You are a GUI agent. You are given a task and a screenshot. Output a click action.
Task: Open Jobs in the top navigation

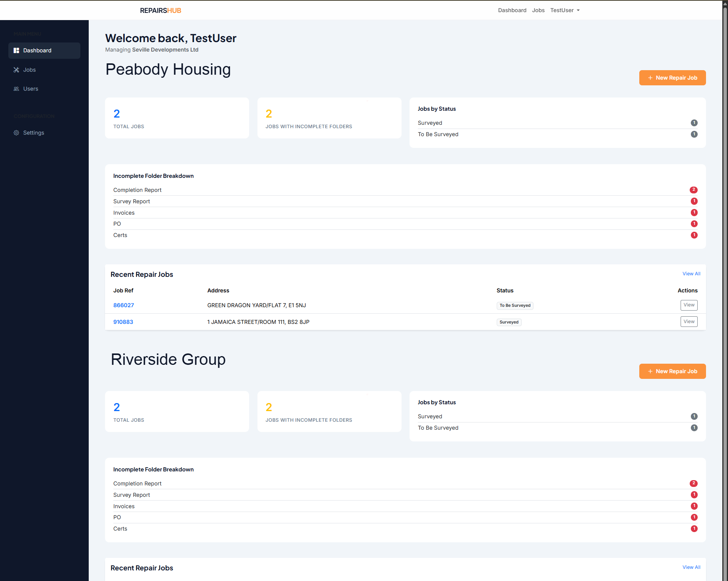click(x=538, y=10)
